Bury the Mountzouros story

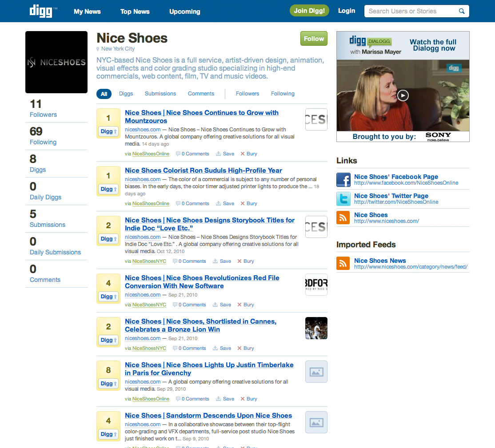tap(249, 154)
